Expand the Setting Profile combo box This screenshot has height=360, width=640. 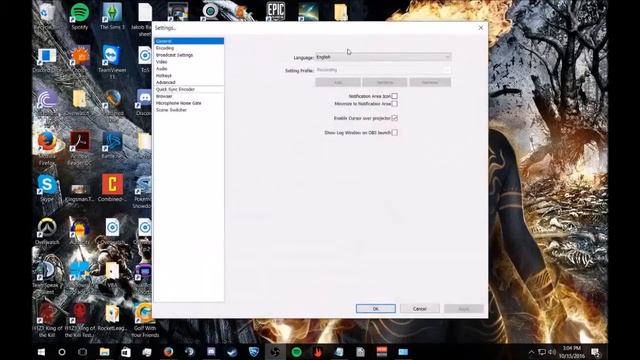click(383, 70)
